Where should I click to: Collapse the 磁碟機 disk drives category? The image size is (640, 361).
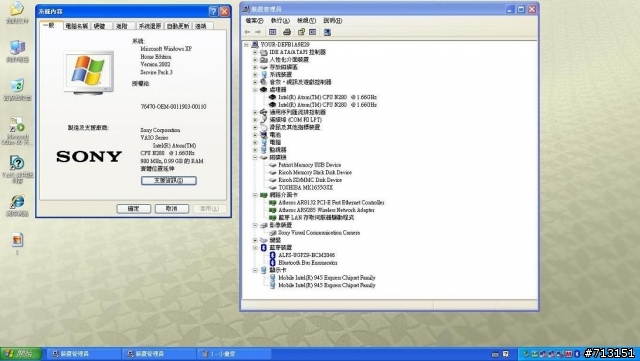coord(255,157)
